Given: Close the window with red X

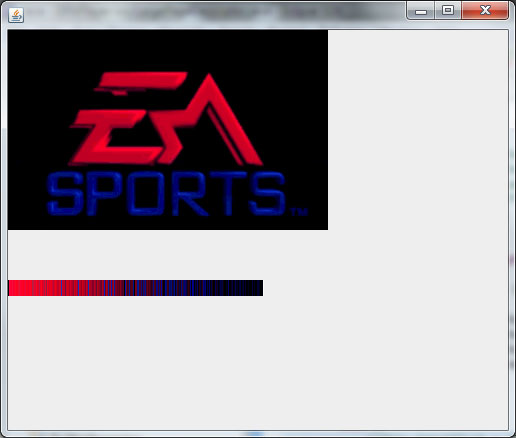Looking at the screenshot, I should 485,11.
